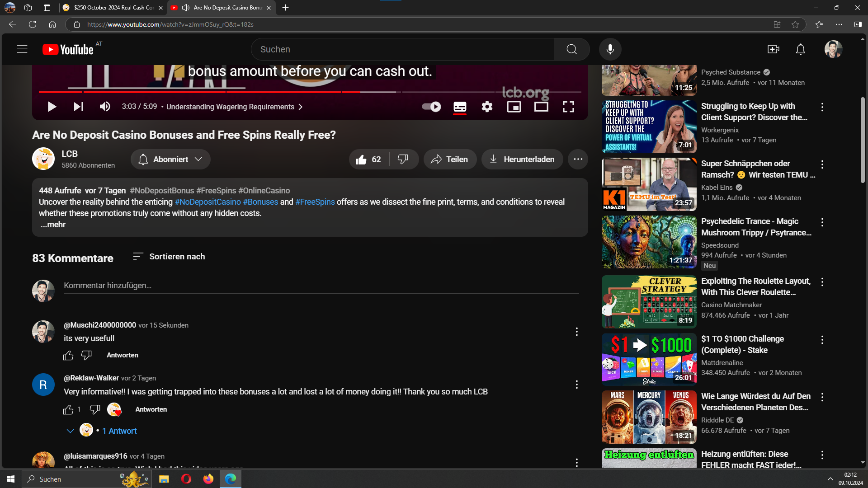Open the Teilen share dialog
This screenshot has width=868, height=488.
click(450, 160)
